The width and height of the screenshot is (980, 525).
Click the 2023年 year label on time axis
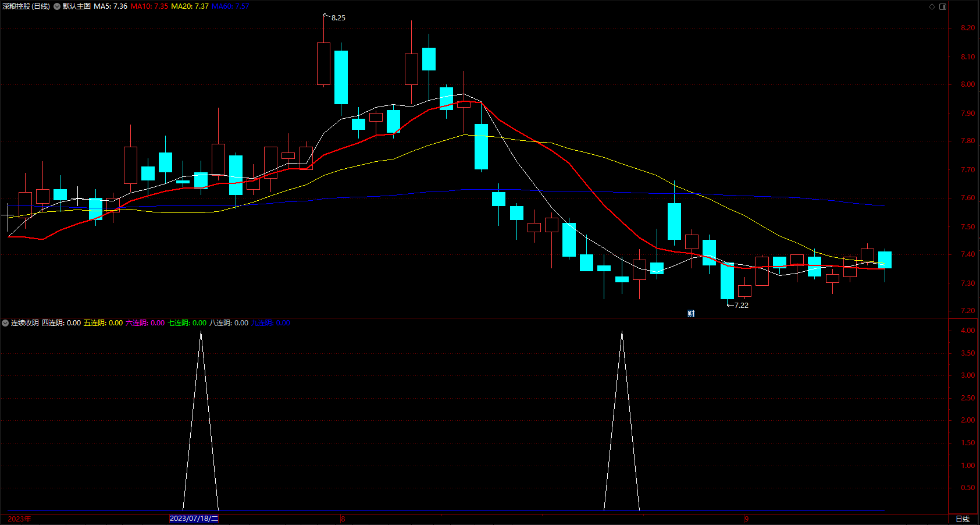pos(20,519)
